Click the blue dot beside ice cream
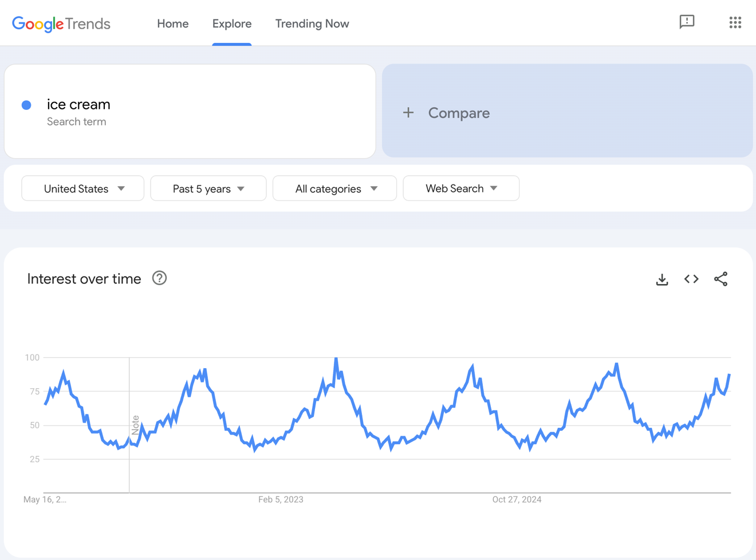This screenshot has width=756, height=560. (26, 105)
